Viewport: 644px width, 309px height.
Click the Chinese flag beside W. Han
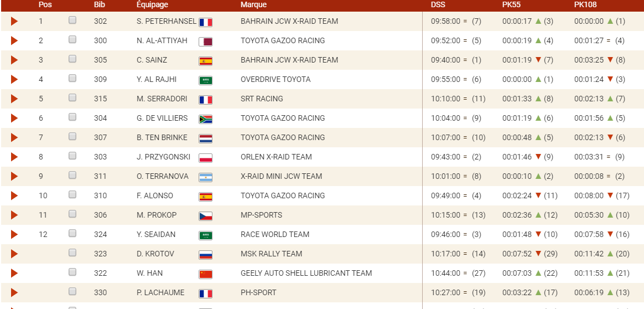[x=205, y=274]
